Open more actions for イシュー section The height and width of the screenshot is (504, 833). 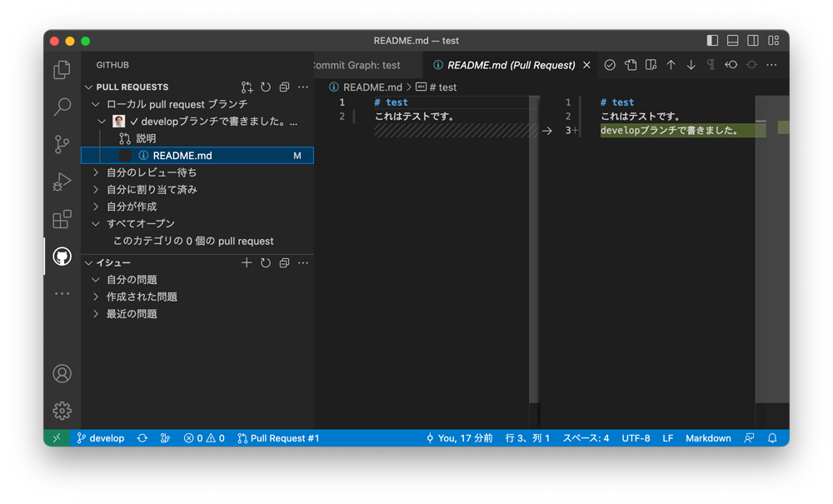(x=303, y=263)
